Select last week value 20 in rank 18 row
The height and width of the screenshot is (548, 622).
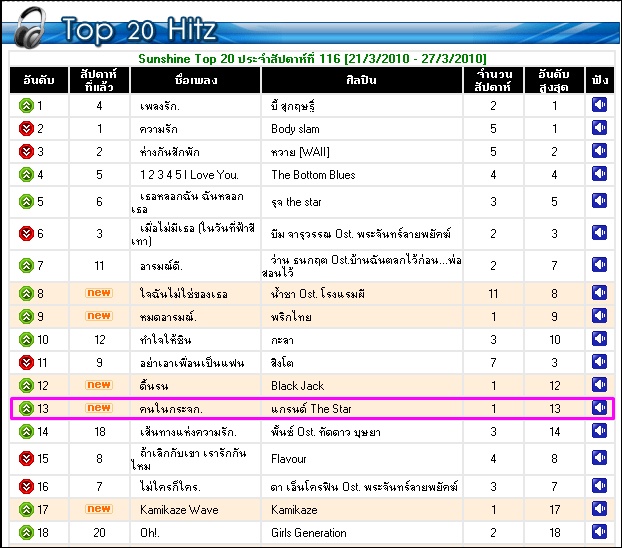tap(99, 533)
